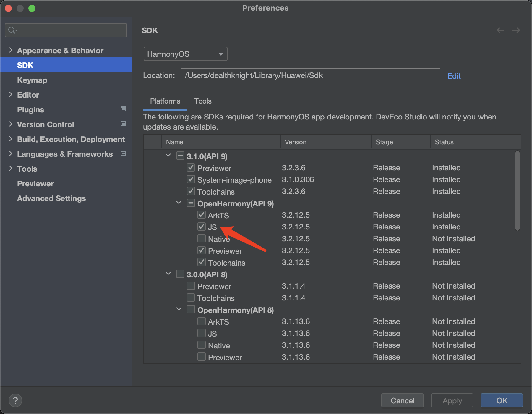This screenshot has height=414, width=532.
Task: Click version 3.1.0.306 cell
Action: [298, 179]
